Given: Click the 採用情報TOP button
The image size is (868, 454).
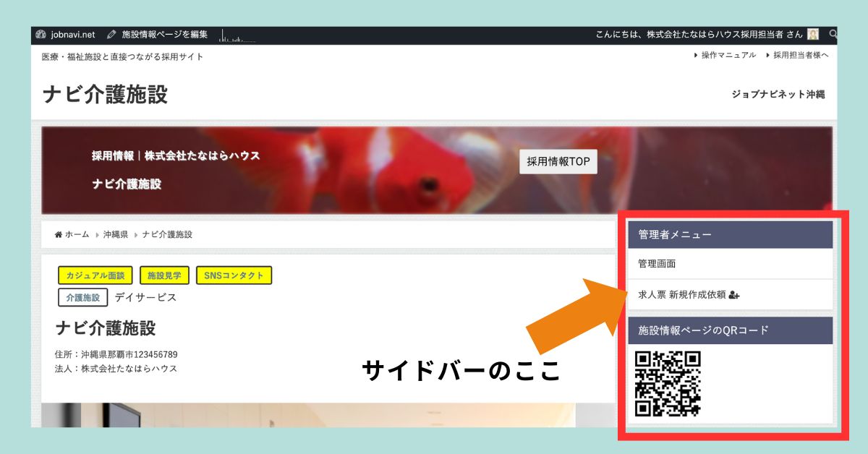Looking at the screenshot, I should (x=558, y=162).
